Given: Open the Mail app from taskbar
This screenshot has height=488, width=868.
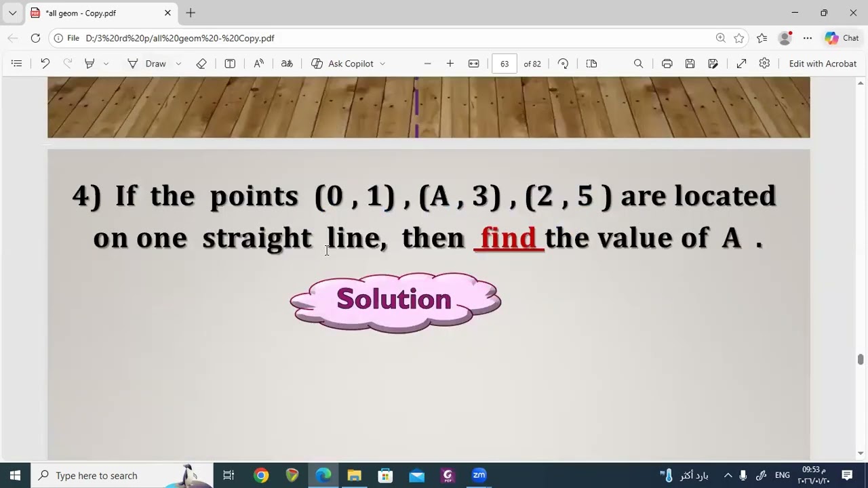Looking at the screenshot, I should (416, 475).
